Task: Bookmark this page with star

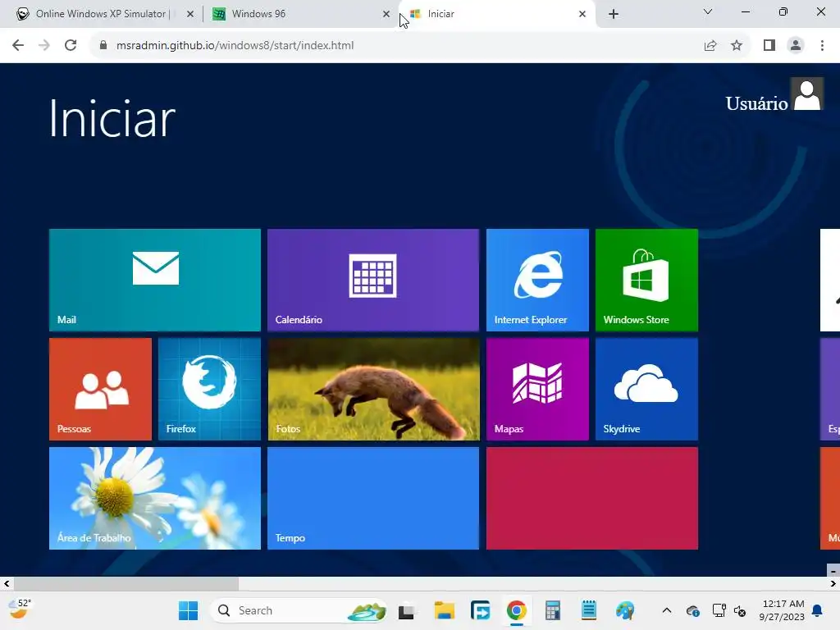Action: 737,46
